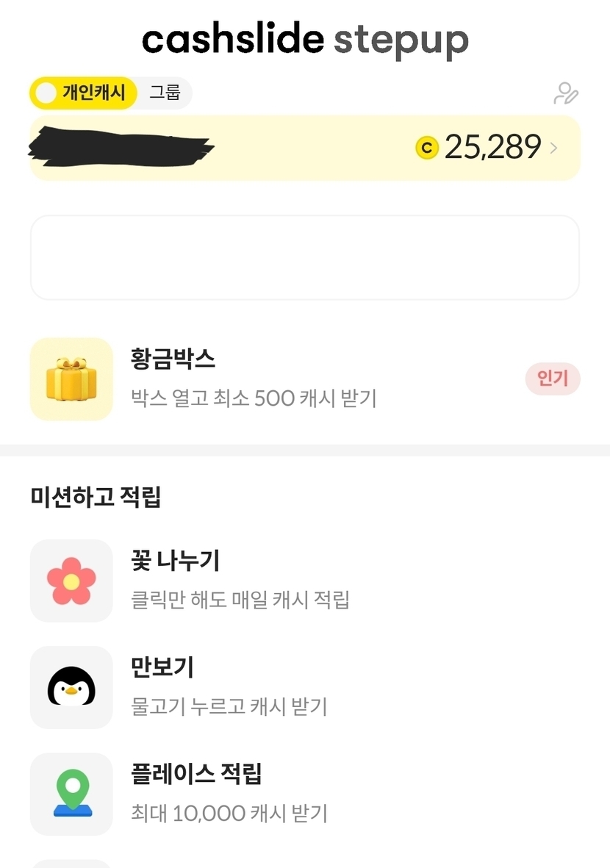The width and height of the screenshot is (610, 868).
Task: Open the 만보기 mission title
Action: click(x=162, y=667)
